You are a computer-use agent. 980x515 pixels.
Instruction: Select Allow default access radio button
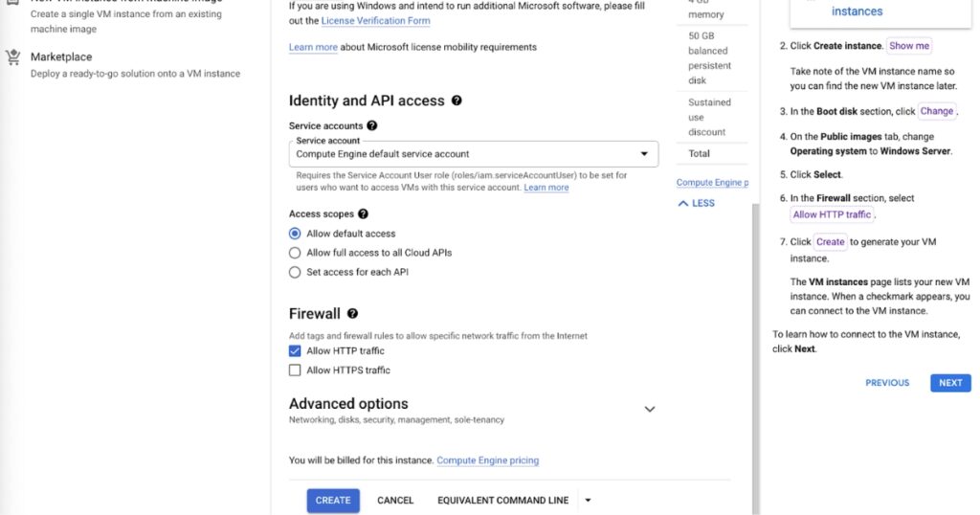pyautogui.click(x=295, y=234)
